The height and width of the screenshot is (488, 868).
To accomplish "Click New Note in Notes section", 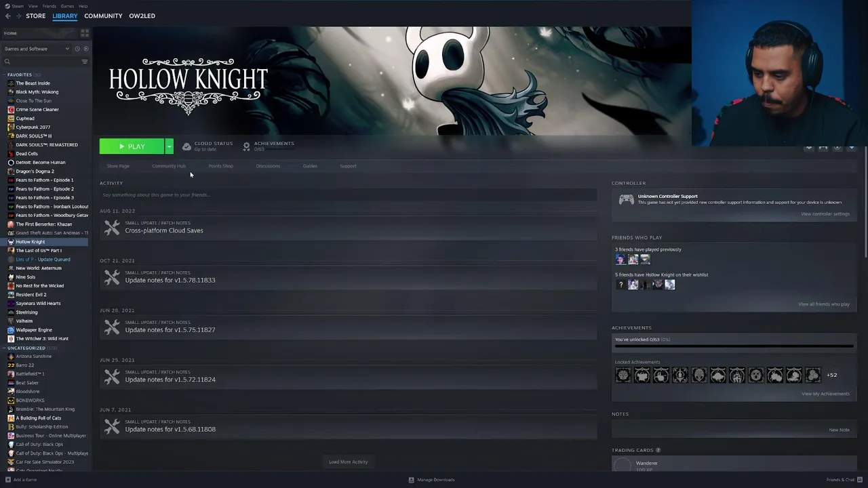I will tap(839, 430).
